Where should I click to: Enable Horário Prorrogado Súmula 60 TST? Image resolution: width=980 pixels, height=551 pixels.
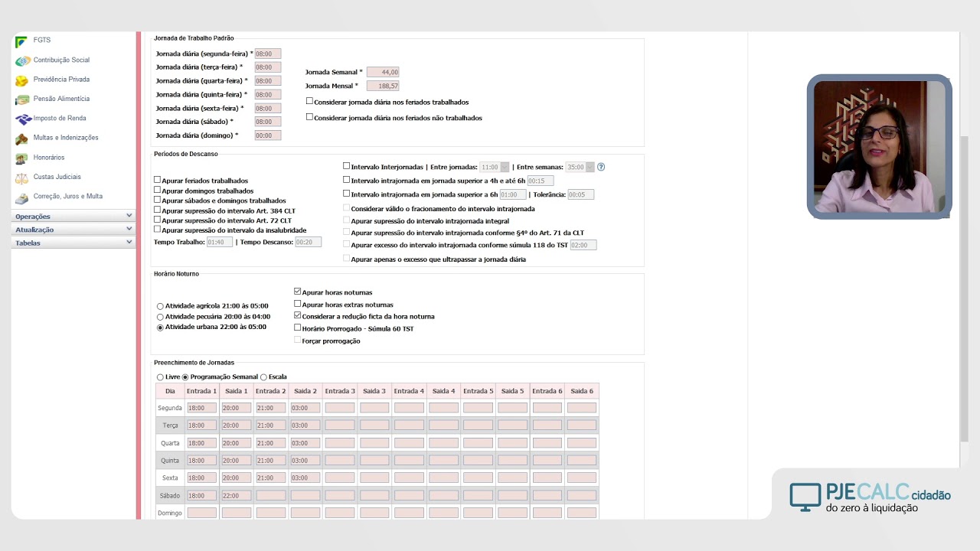pos(297,328)
